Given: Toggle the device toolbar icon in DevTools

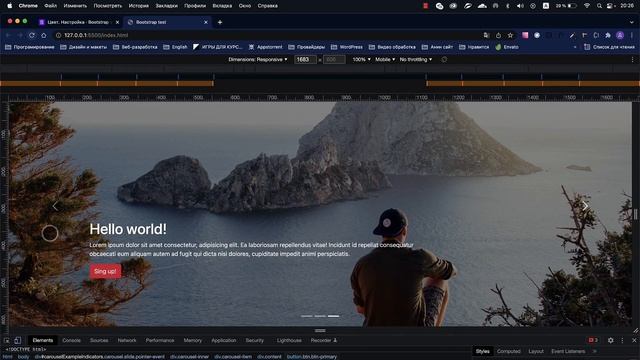Looking at the screenshot, I should coord(18,340).
